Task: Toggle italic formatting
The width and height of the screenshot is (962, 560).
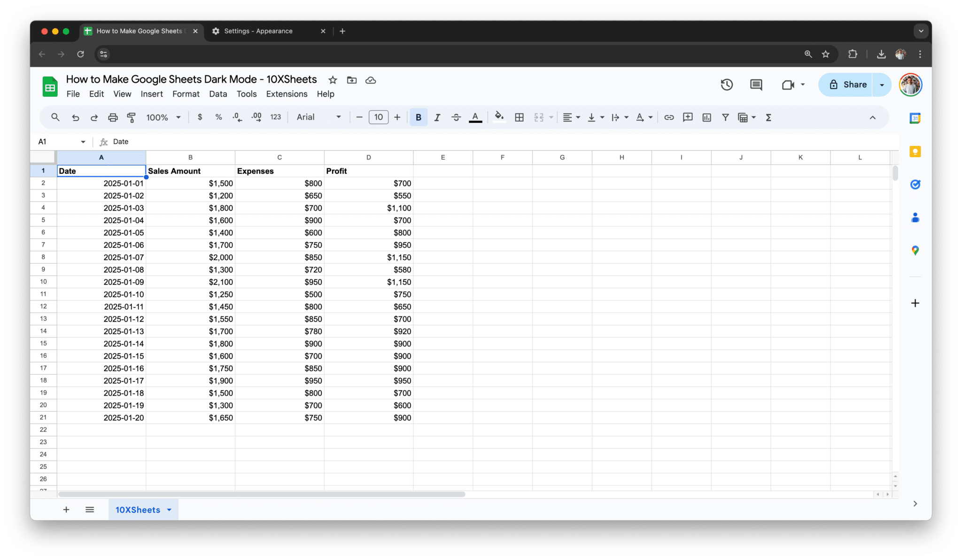Action: pos(437,117)
